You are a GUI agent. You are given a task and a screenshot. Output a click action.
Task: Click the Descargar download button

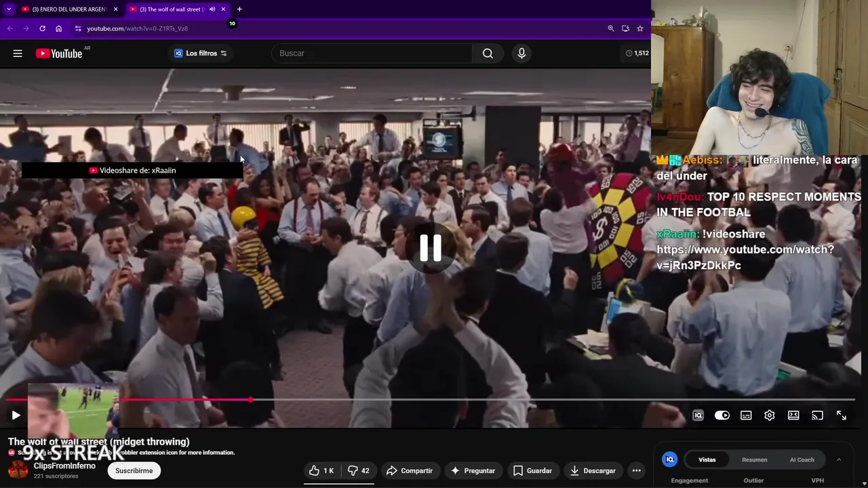pos(593,470)
